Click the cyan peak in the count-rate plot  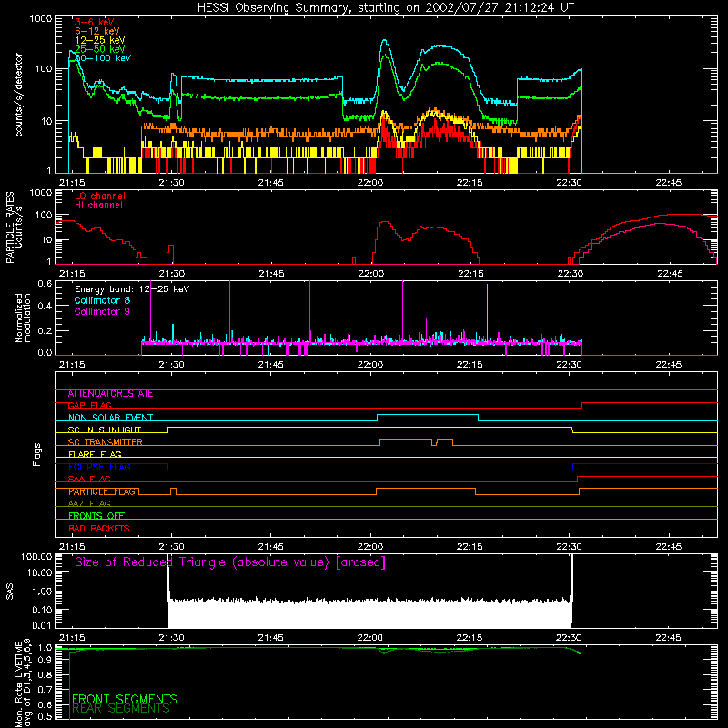[x=384, y=41]
